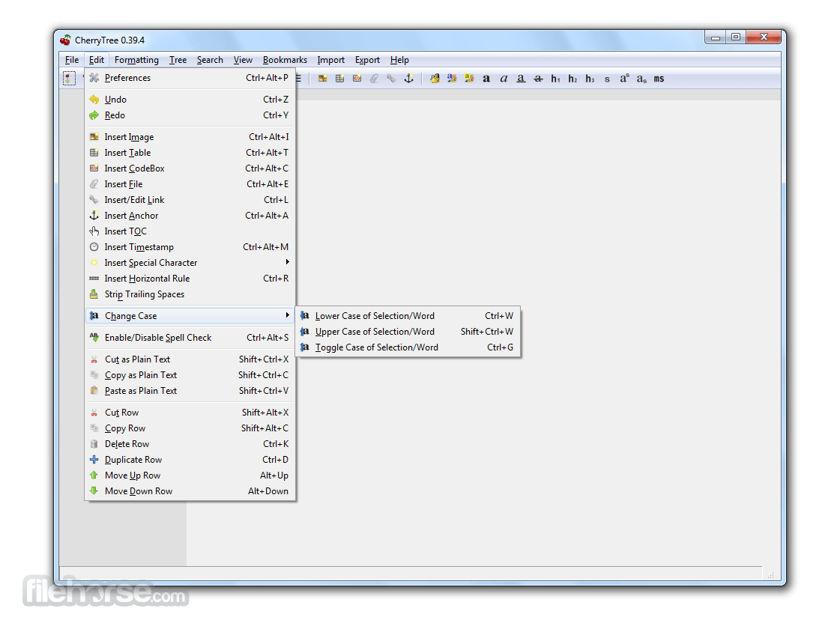Toggle bold formatting in toolbar

(x=486, y=79)
